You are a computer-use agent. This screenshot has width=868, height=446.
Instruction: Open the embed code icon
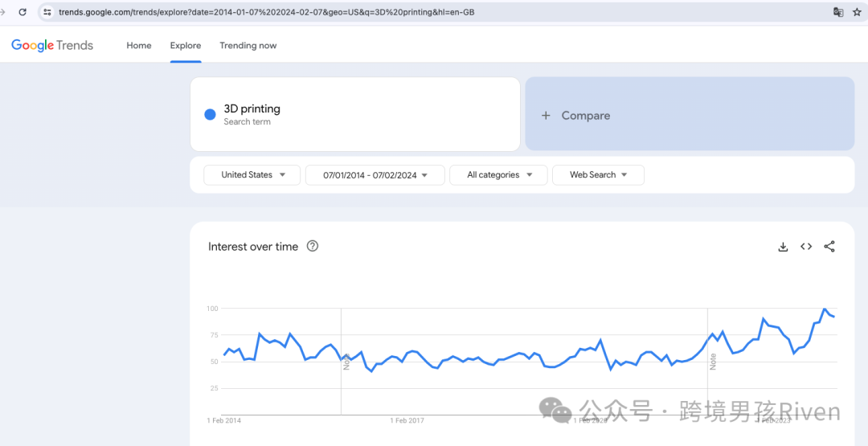pos(806,247)
